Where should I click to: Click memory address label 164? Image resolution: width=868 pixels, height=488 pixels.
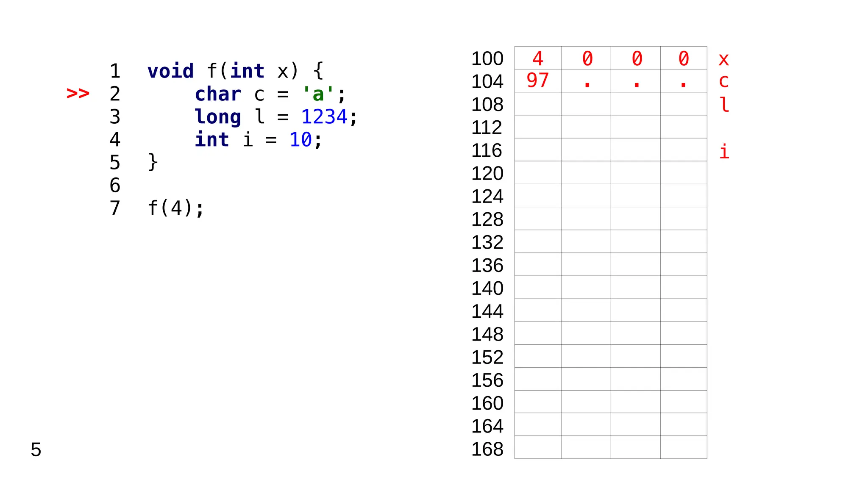pos(487,426)
